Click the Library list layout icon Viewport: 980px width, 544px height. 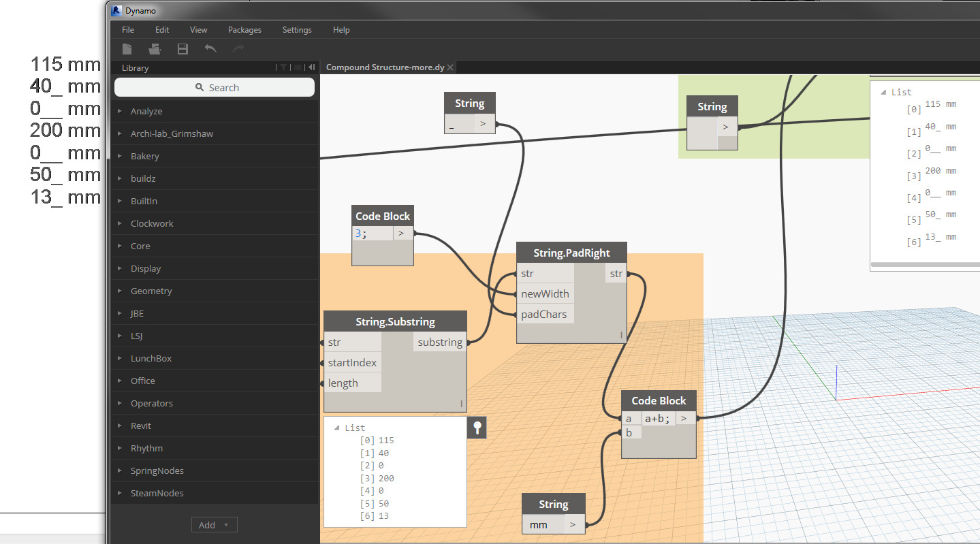[x=298, y=67]
